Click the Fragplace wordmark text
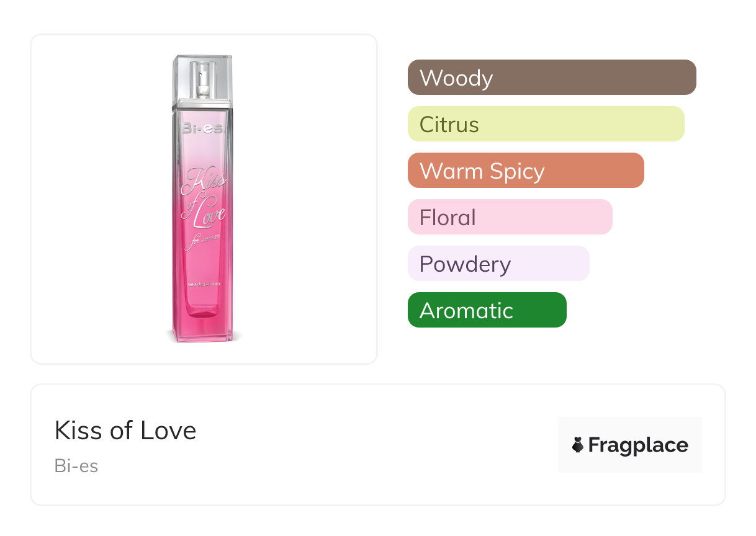The height and width of the screenshot is (536, 756). click(x=638, y=445)
